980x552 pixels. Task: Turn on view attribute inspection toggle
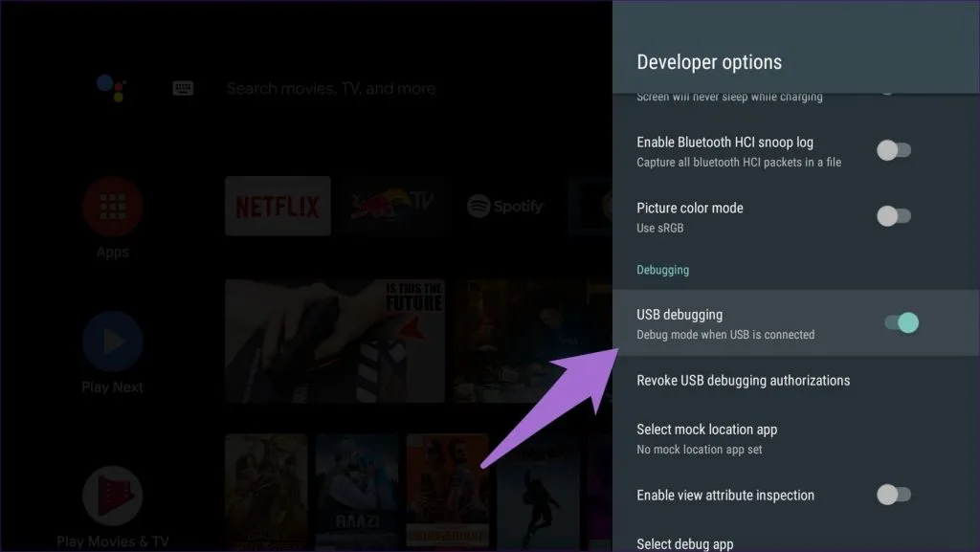coord(894,495)
